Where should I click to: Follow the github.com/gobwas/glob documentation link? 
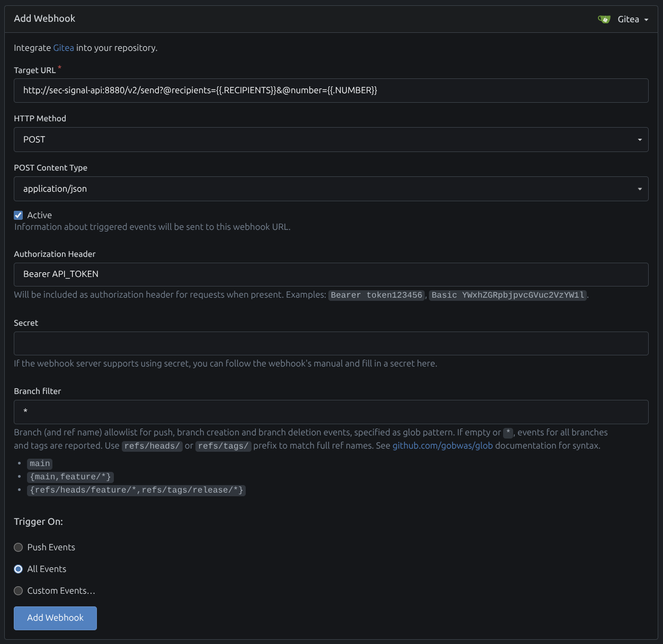coord(442,445)
